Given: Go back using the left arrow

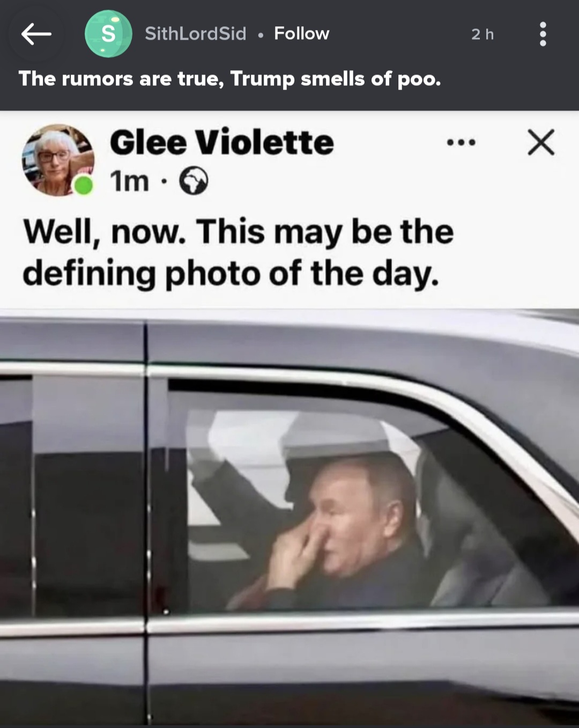Looking at the screenshot, I should pos(36,34).
